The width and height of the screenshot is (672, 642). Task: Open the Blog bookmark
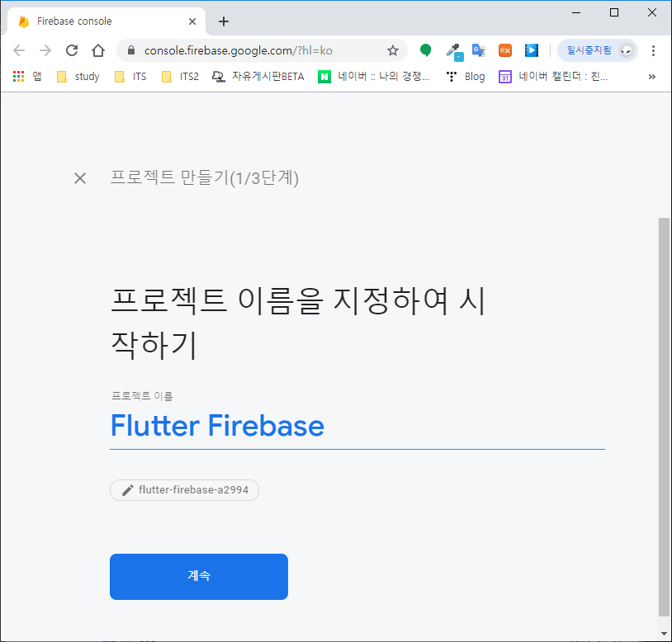(466, 77)
